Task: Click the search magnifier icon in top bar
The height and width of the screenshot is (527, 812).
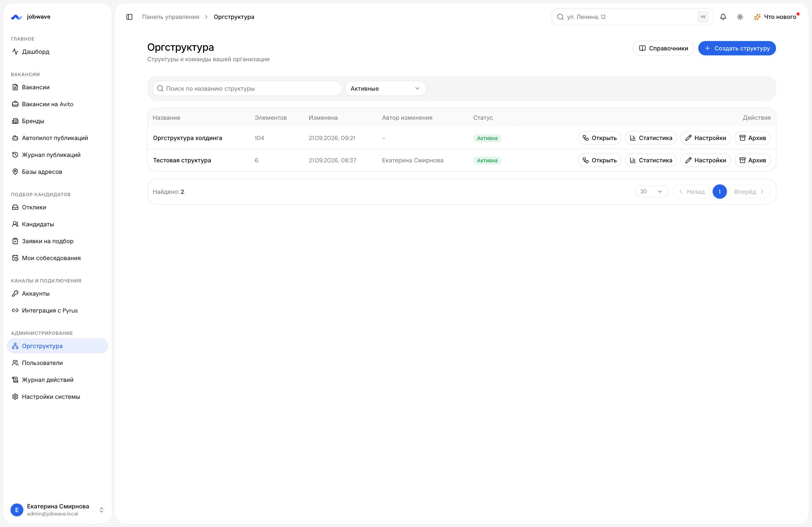Action: (x=560, y=17)
